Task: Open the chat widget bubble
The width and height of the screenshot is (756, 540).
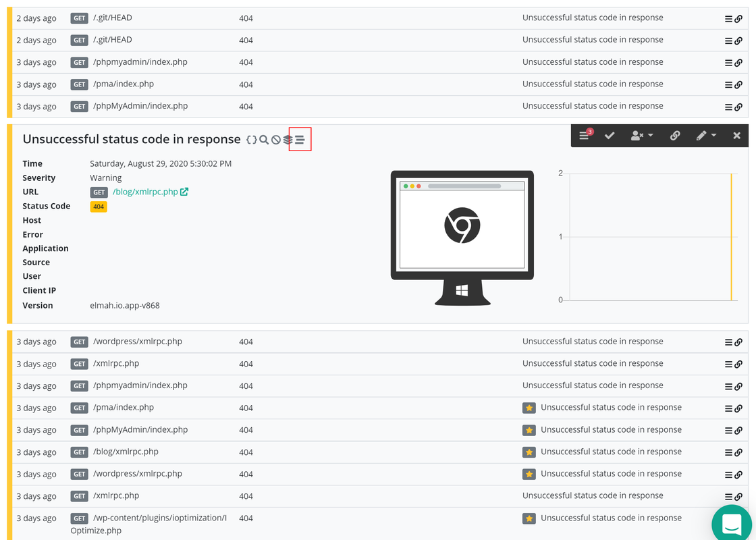Action: point(732,524)
